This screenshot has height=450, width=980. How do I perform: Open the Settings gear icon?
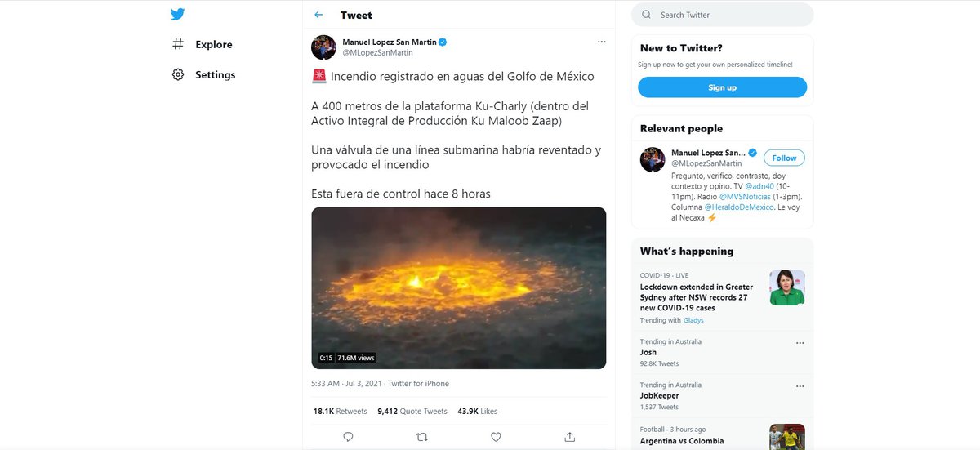pos(178,74)
